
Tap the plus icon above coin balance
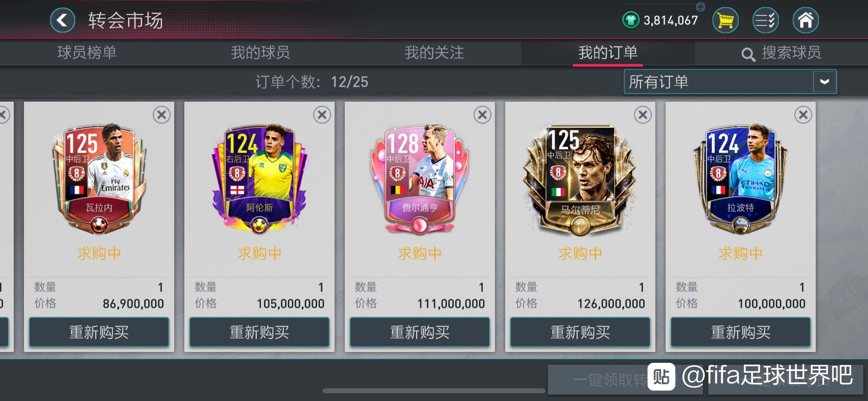(700, 7)
